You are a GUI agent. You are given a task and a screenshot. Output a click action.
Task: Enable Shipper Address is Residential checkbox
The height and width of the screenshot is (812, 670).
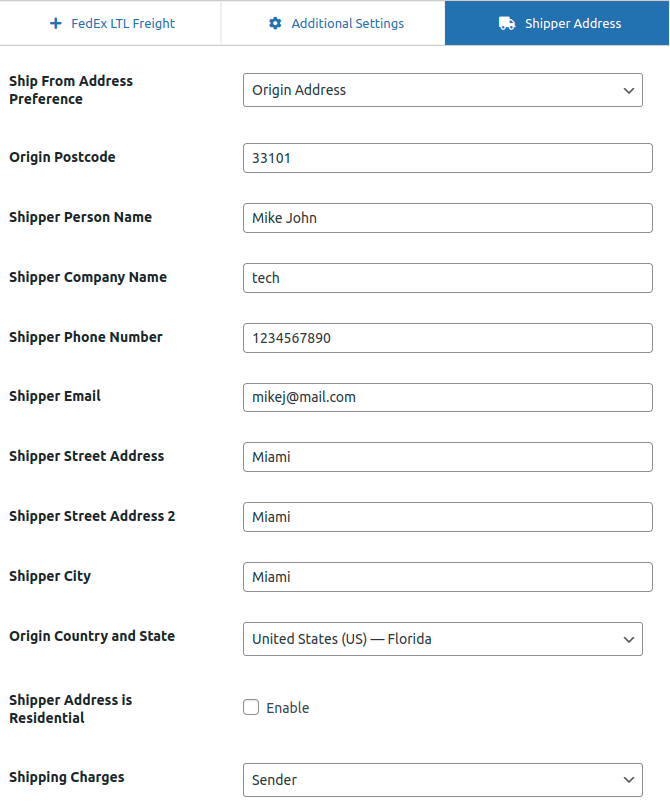pos(251,708)
